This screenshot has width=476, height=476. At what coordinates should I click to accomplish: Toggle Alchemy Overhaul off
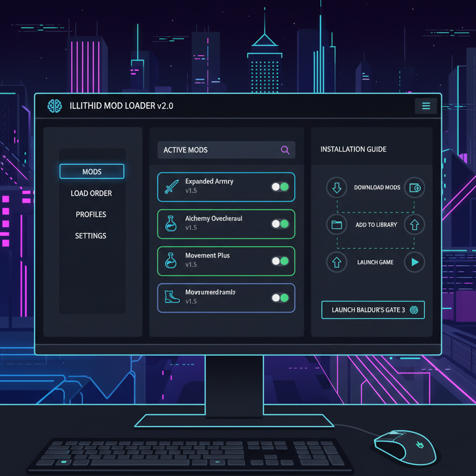(x=280, y=224)
